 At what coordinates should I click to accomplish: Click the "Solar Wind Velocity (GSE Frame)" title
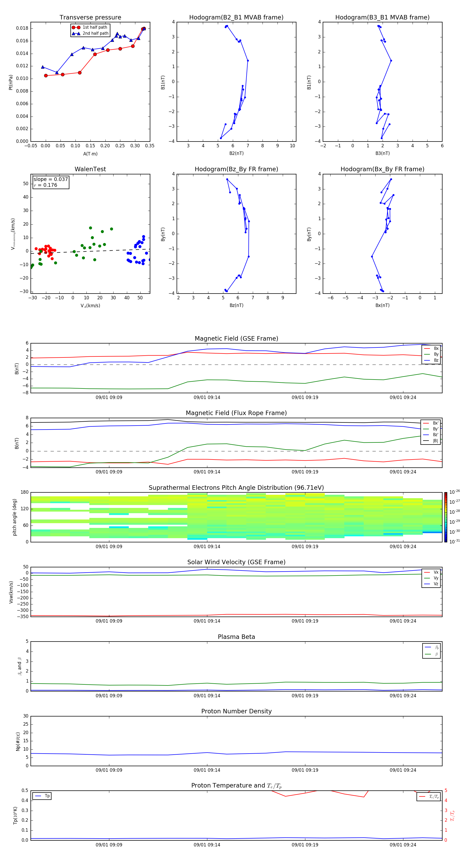pos(236,562)
